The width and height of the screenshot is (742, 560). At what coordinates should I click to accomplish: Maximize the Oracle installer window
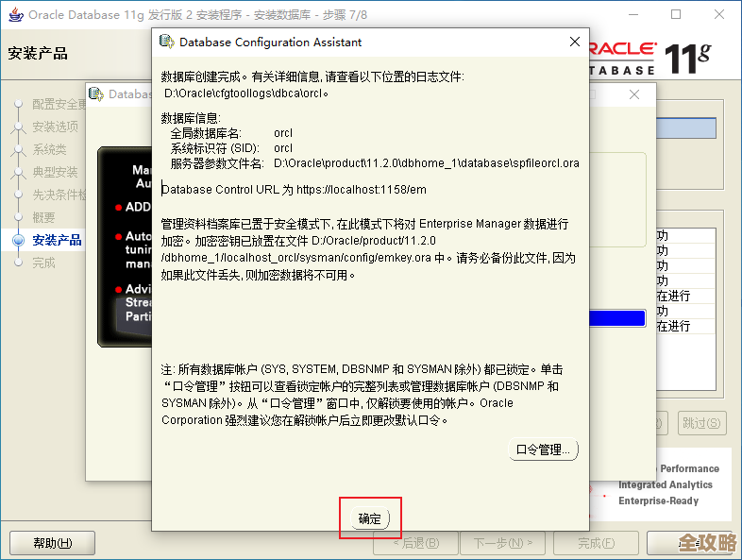[676, 14]
